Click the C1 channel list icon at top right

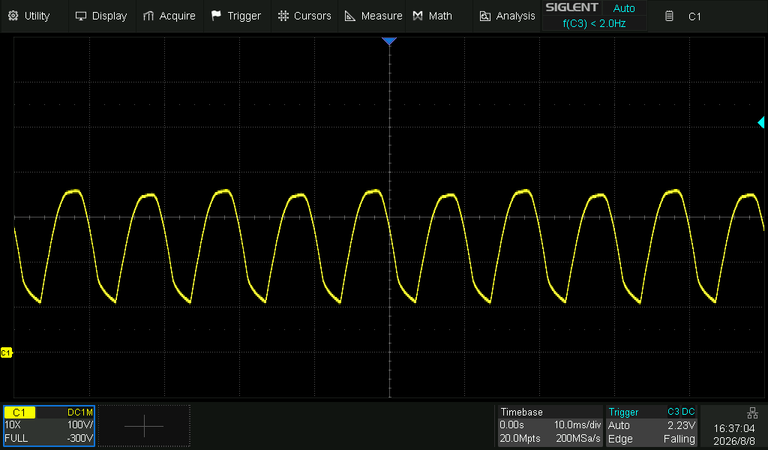(x=669, y=16)
